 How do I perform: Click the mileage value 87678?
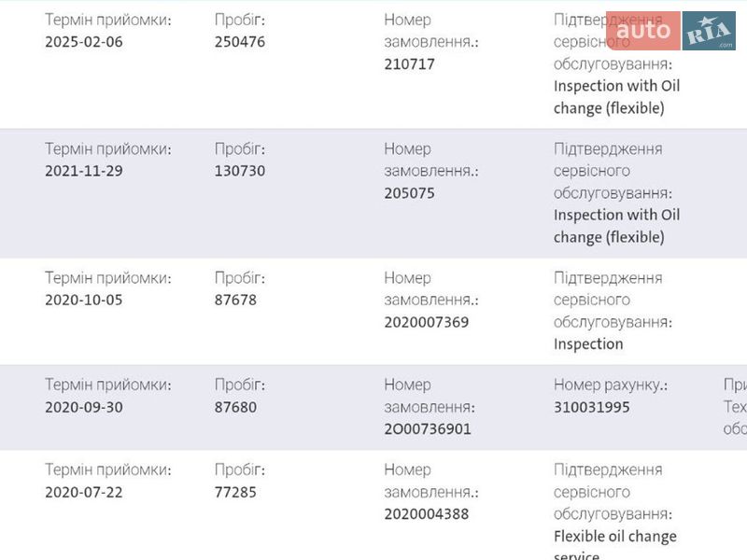(236, 301)
